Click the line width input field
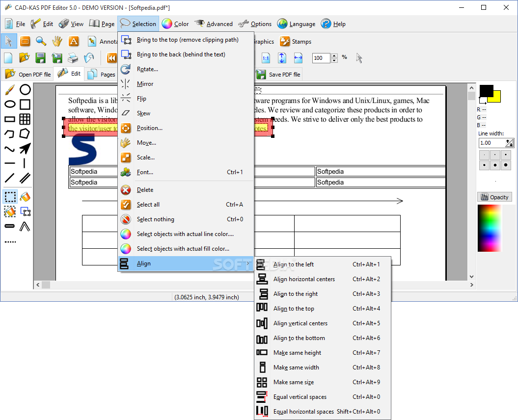Image resolution: width=518 pixels, height=420 pixels. click(492, 143)
